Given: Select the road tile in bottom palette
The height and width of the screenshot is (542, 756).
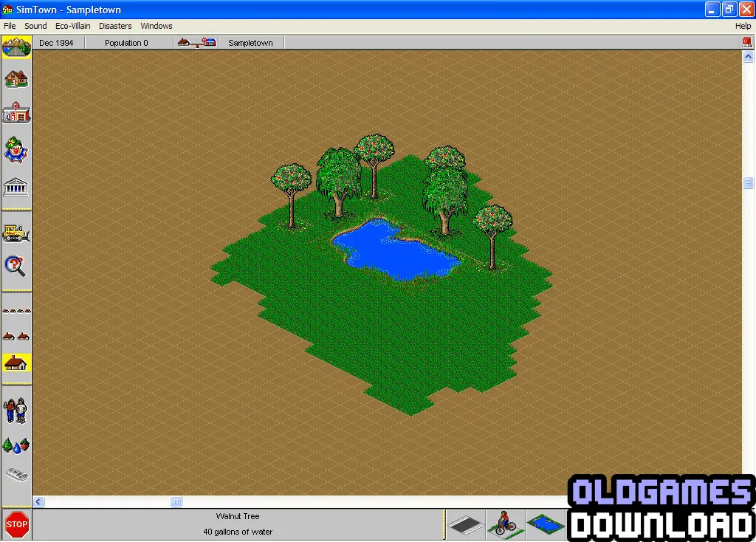Looking at the screenshot, I should (465, 524).
